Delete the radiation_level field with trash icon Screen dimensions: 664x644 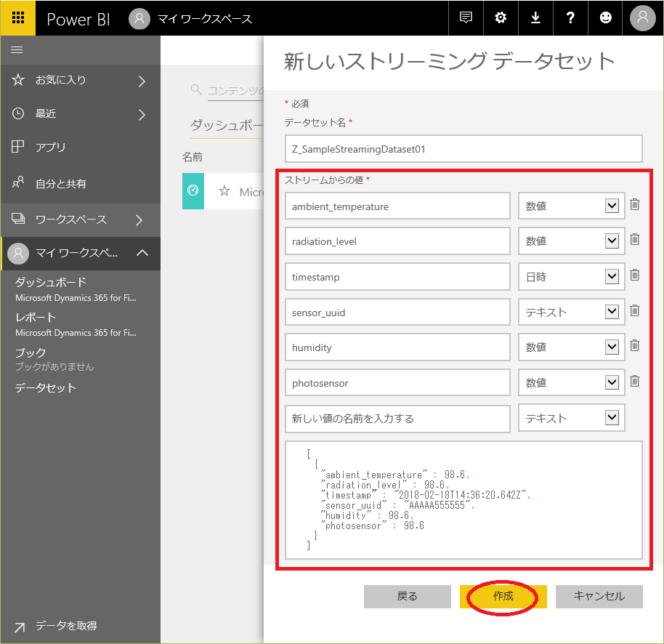(x=634, y=240)
